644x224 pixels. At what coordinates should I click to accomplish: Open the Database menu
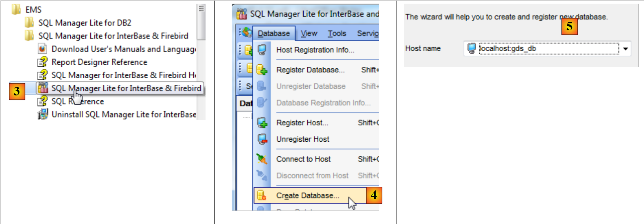(x=273, y=34)
